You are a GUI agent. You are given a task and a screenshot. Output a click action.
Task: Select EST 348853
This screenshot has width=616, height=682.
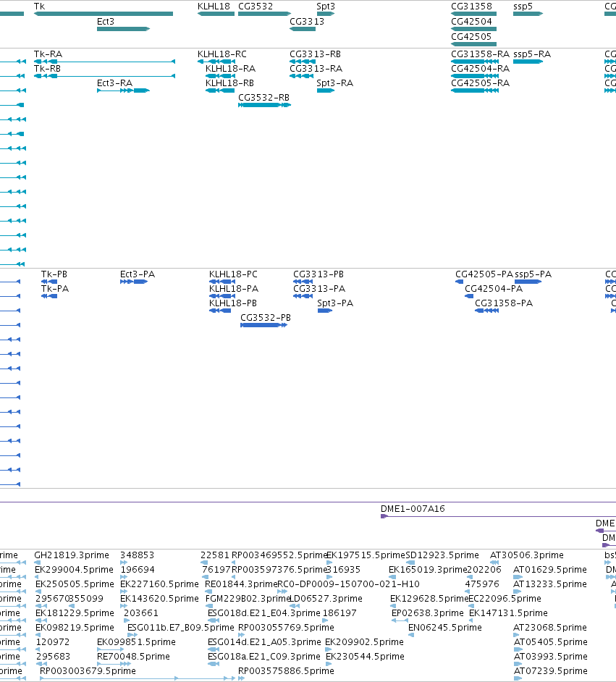point(124,563)
